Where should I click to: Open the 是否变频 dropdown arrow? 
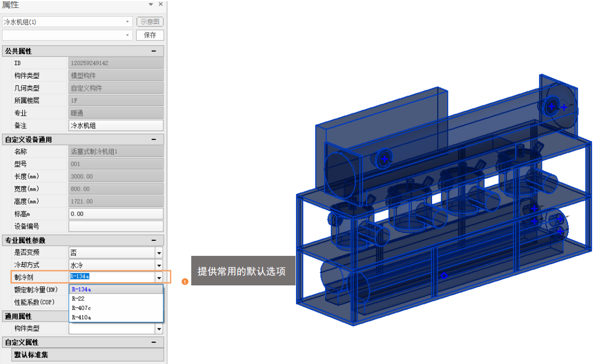coord(159,253)
